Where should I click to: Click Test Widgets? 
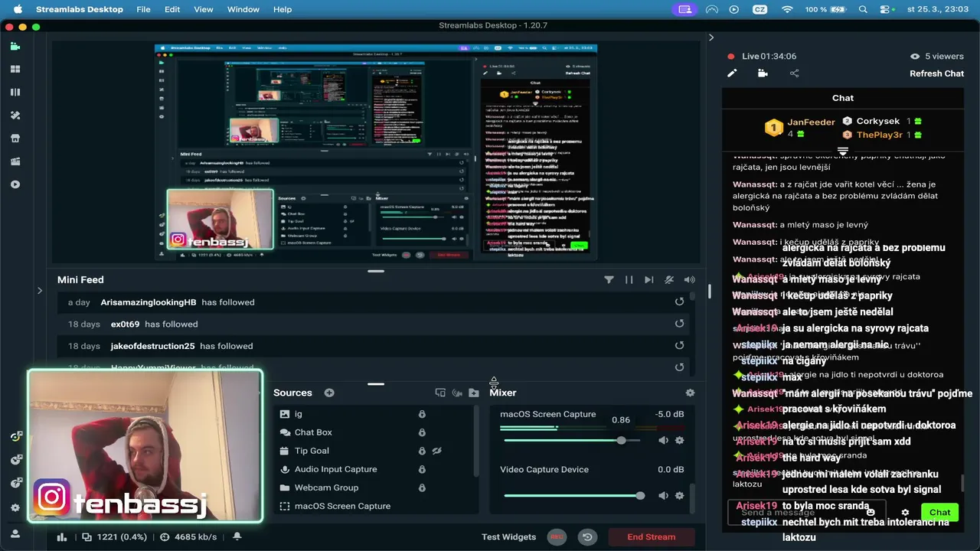508,537
